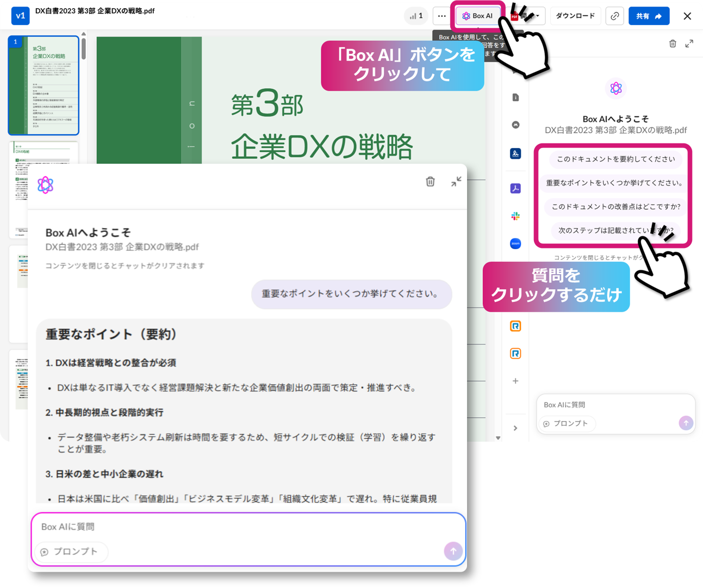Open the info document icon in the sidebar
Image resolution: width=703 pixels, height=588 pixels.
click(x=515, y=97)
